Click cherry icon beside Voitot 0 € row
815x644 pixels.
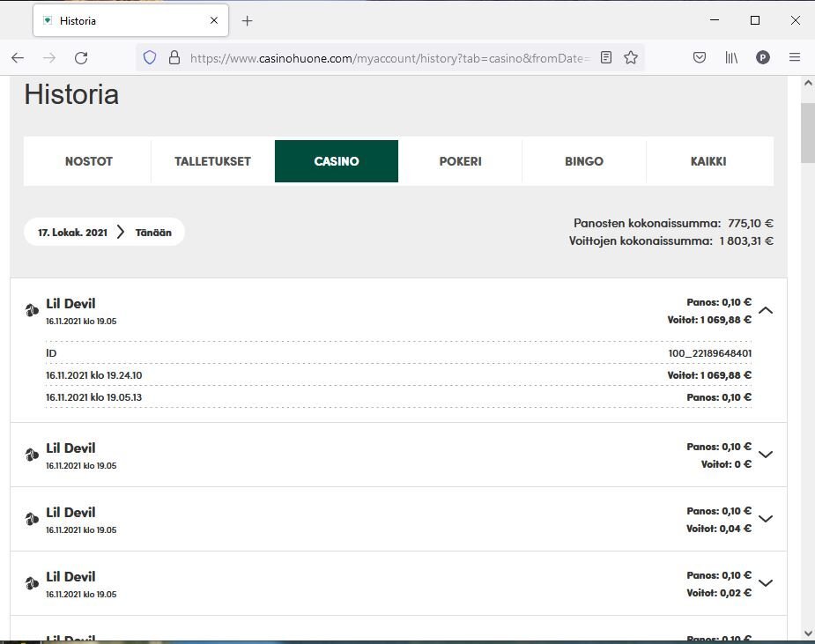coord(32,455)
